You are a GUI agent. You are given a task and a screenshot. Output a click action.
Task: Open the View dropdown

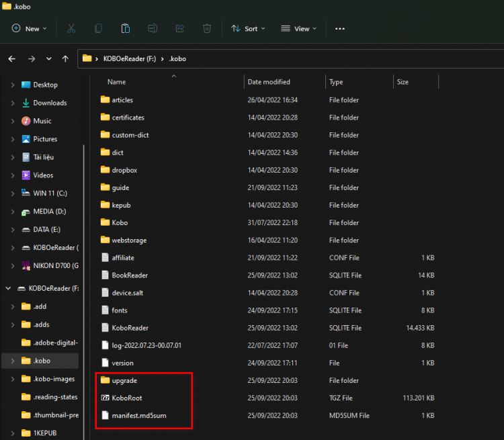[x=299, y=29]
